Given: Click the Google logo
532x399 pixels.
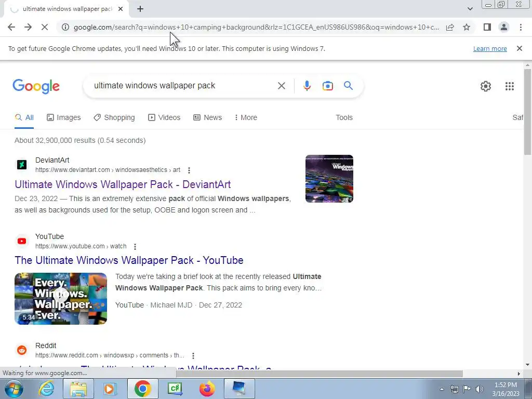Looking at the screenshot, I should pyautogui.click(x=36, y=86).
